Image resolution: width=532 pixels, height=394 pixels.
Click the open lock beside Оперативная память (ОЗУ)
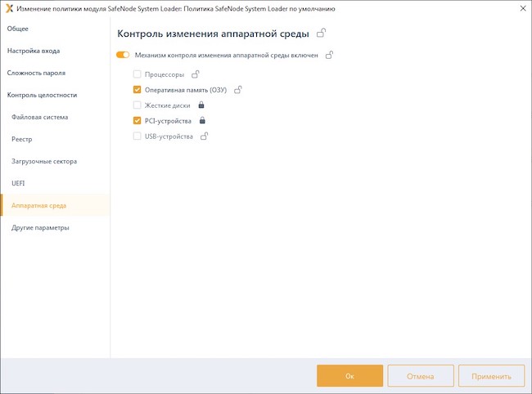coord(239,90)
